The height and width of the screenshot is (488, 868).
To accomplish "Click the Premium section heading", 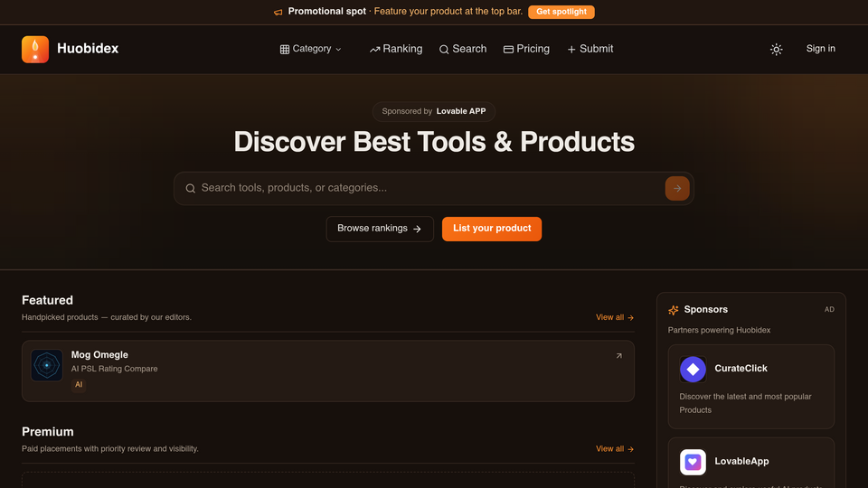I will coord(48,432).
